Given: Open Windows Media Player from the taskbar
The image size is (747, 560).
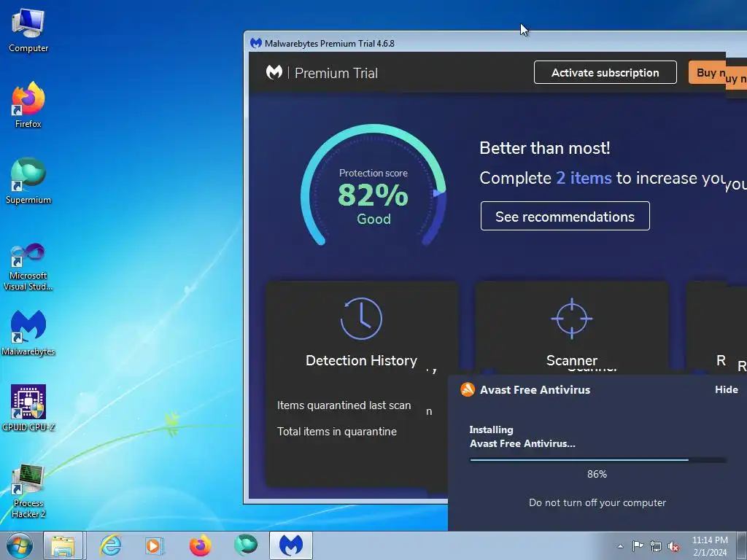Looking at the screenshot, I should click(154, 545).
